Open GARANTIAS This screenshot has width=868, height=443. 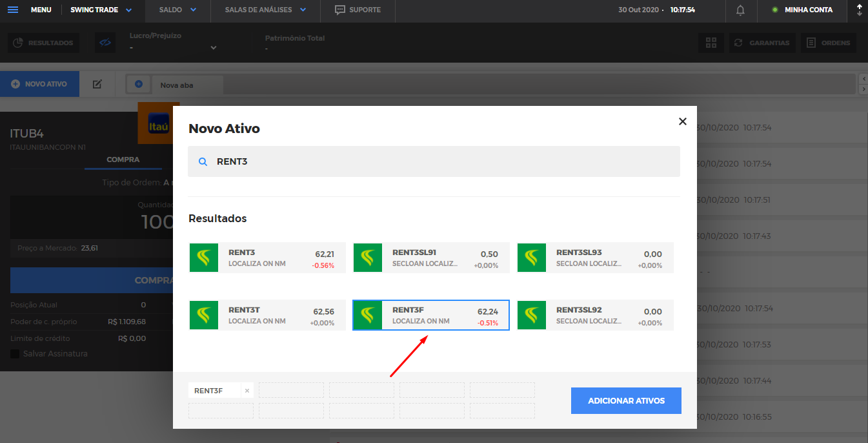763,43
